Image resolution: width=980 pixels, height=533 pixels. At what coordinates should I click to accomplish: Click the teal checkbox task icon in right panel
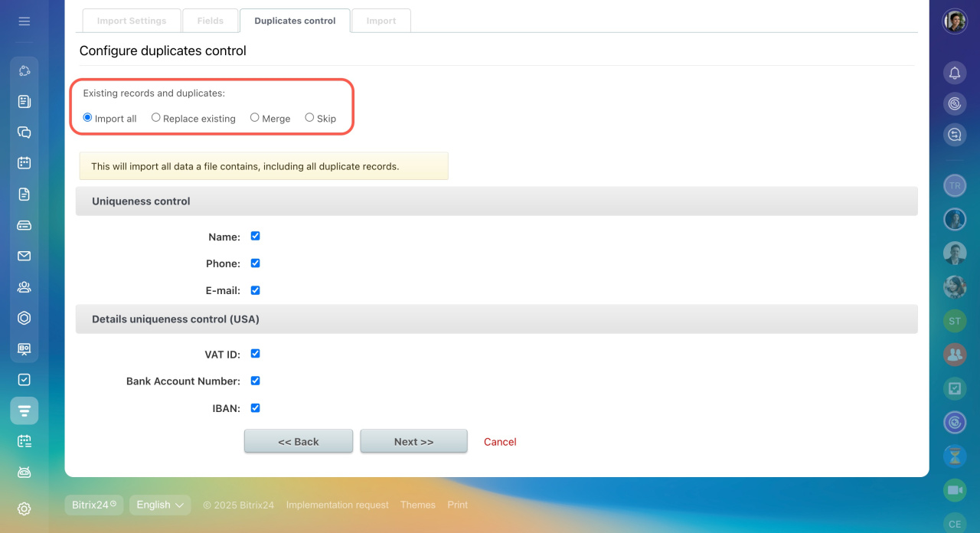[x=955, y=388]
